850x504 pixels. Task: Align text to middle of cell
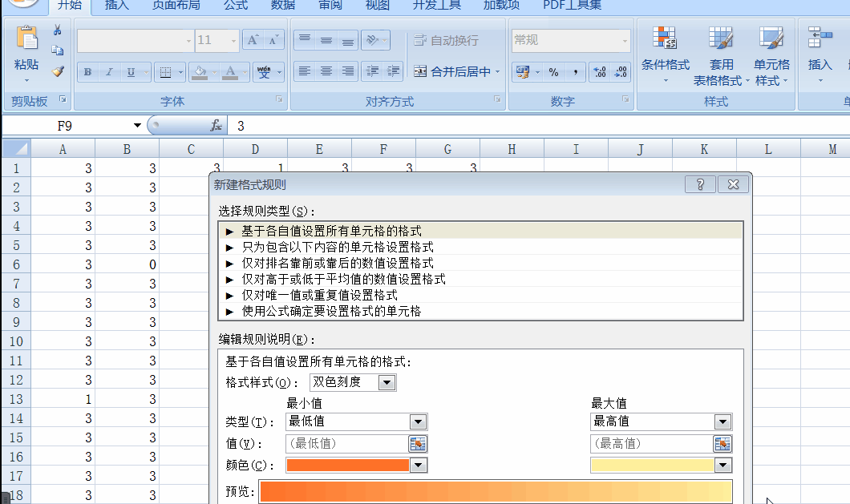326,40
